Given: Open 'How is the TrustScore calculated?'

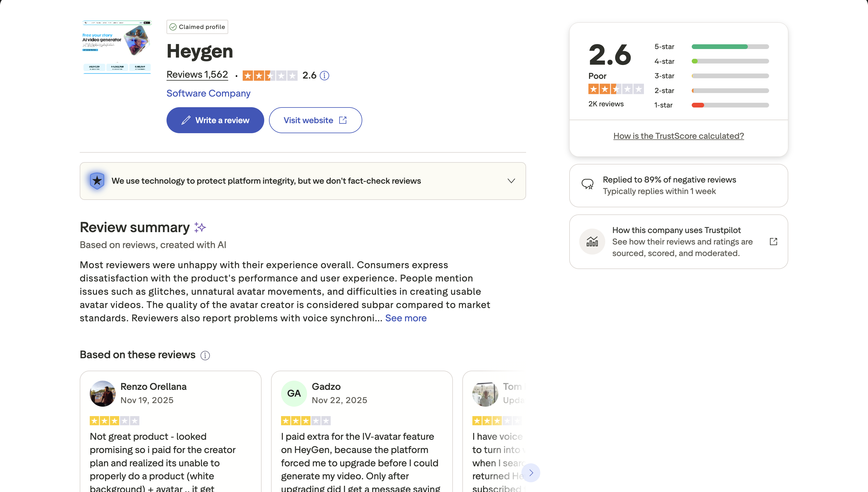Looking at the screenshot, I should [x=678, y=136].
